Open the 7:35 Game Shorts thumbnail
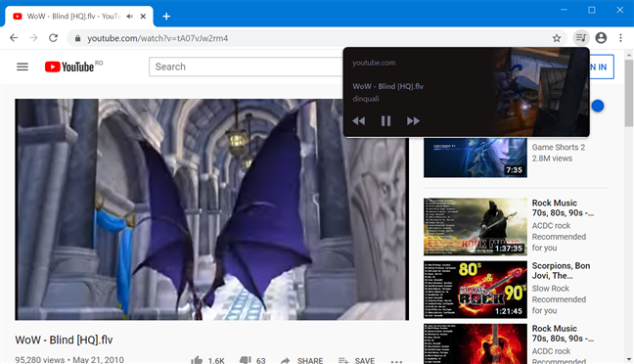 [475, 157]
